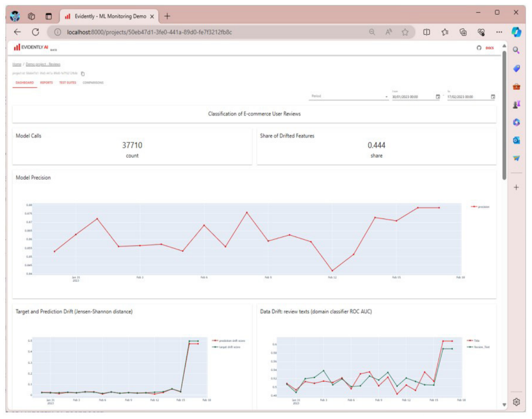Copy the project ID with the clipboard icon
The image size is (532, 419).
[83, 74]
